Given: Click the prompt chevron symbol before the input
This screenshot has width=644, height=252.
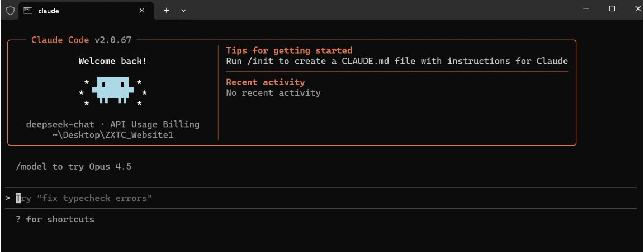Looking at the screenshot, I should (8, 198).
